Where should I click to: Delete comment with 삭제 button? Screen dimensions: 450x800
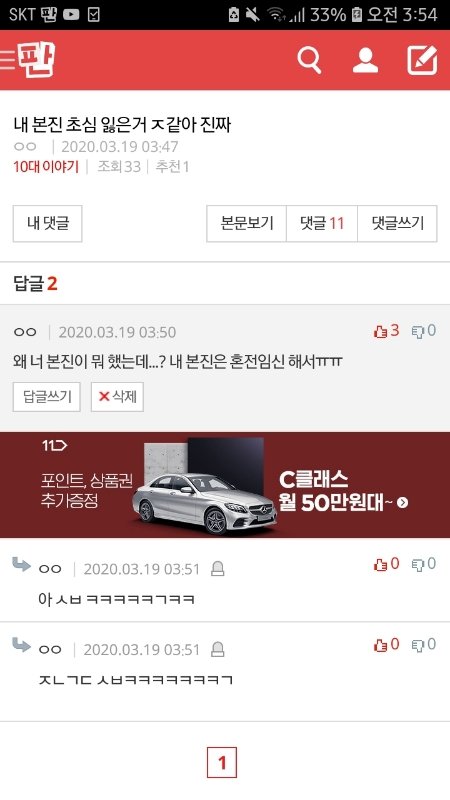(x=117, y=397)
